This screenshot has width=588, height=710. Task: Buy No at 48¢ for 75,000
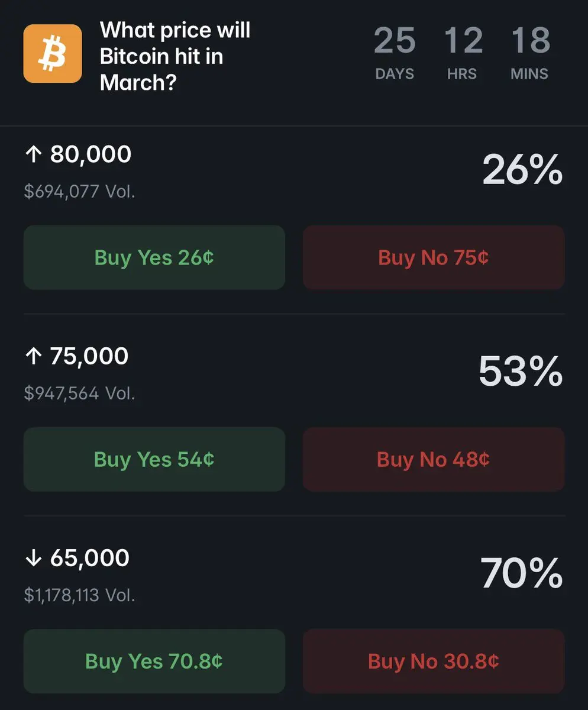(x=434, y=459)
